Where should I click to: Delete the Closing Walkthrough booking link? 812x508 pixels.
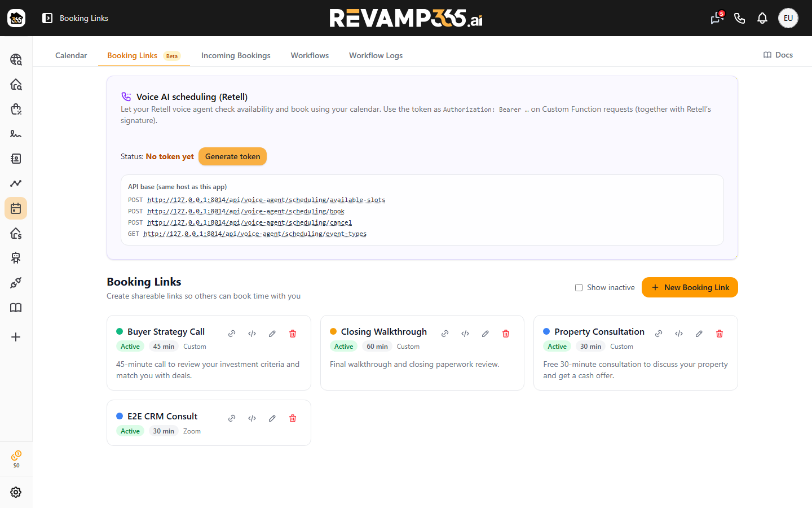pos(506,334)
